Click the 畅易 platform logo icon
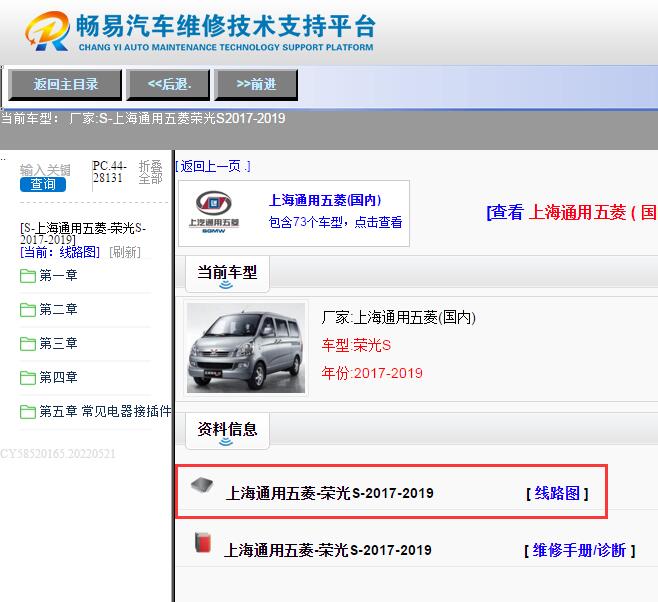This screenshot has height=602, width=658. pos(47,31)
